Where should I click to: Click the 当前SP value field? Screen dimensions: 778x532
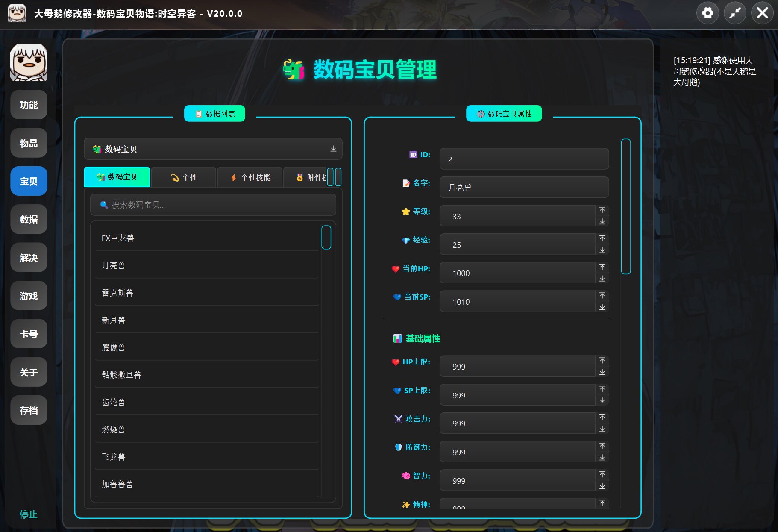pos(517,301)
